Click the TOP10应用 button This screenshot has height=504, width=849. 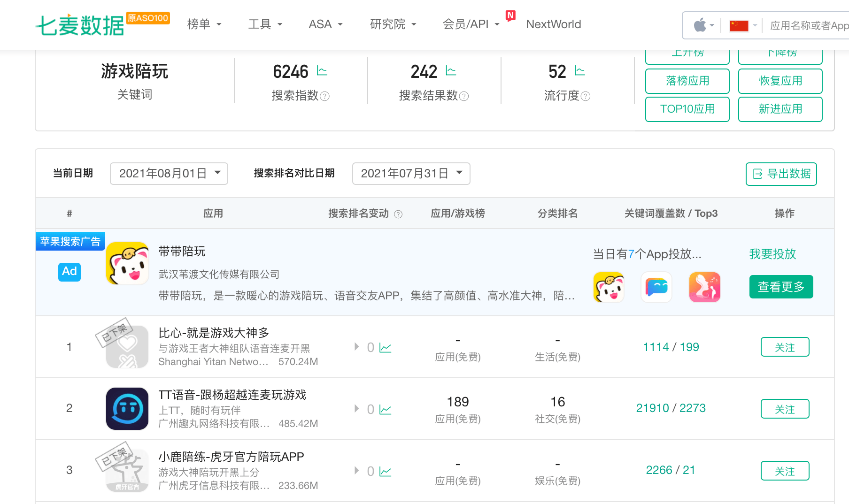click(687, 109)
